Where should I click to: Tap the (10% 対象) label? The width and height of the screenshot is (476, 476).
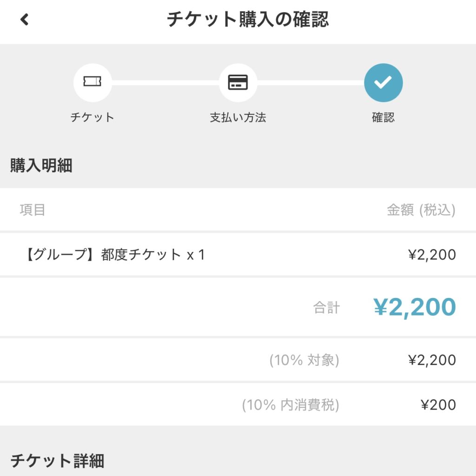pyautogui.click(x=304, y=360)
